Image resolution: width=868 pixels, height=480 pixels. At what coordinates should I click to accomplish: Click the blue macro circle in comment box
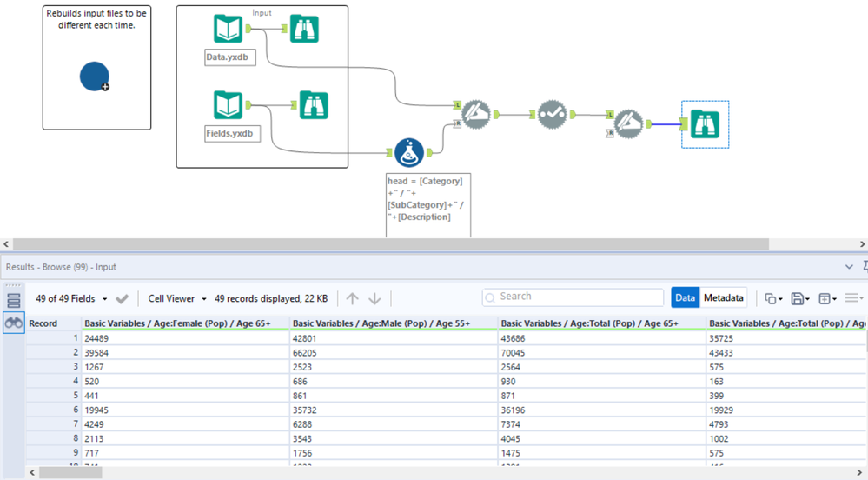[94, 77]
